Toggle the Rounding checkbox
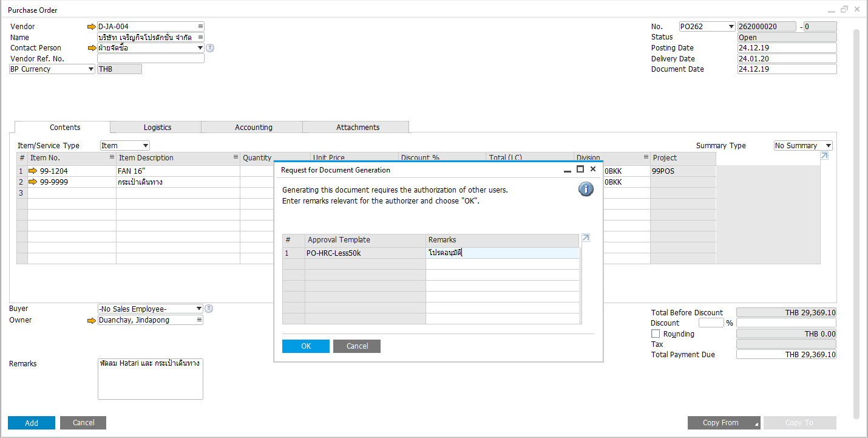The image size is (868, 438). 655,334
